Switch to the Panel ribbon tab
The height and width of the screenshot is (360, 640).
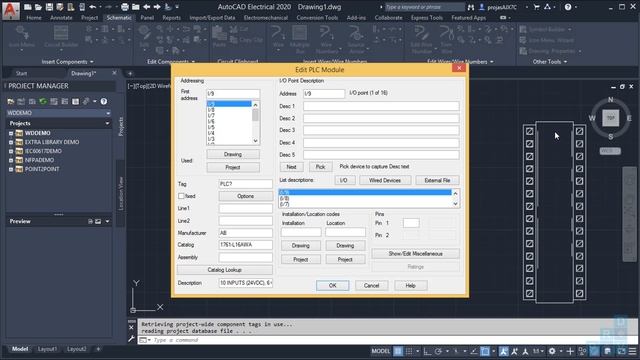click(147, 18)
